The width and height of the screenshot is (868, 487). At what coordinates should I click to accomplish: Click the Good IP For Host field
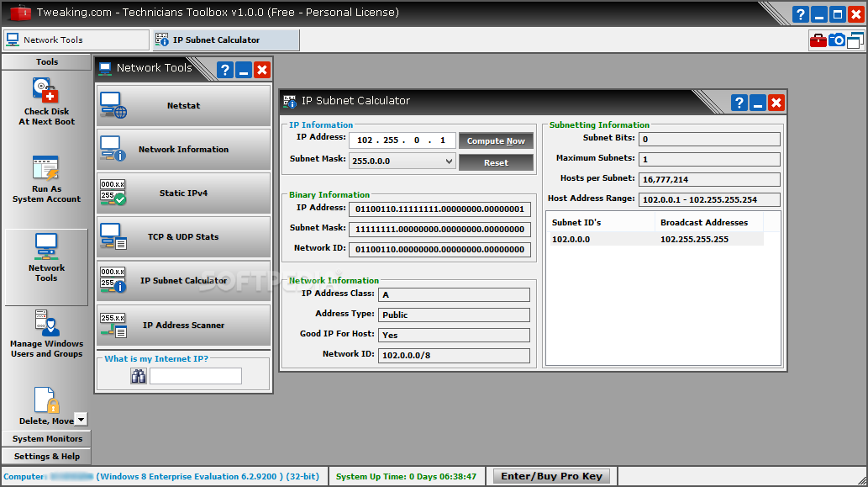pyautogui.click(x=454, y=335)
